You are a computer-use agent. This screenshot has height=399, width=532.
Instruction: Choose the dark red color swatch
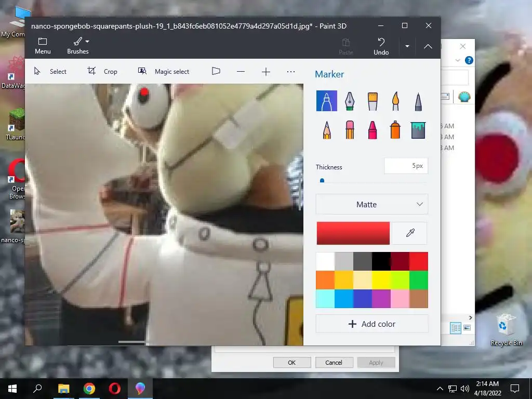pyautogui.click(x=400, y=261)
